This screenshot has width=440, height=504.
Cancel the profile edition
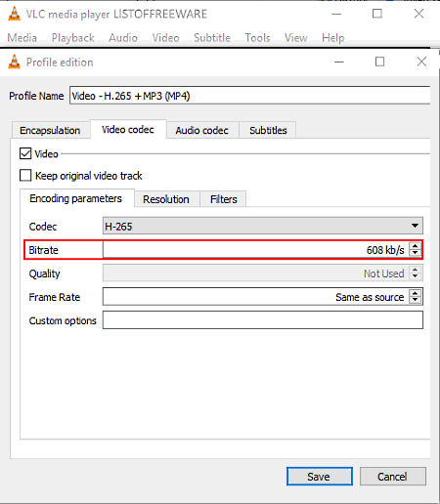click(393, 477)
